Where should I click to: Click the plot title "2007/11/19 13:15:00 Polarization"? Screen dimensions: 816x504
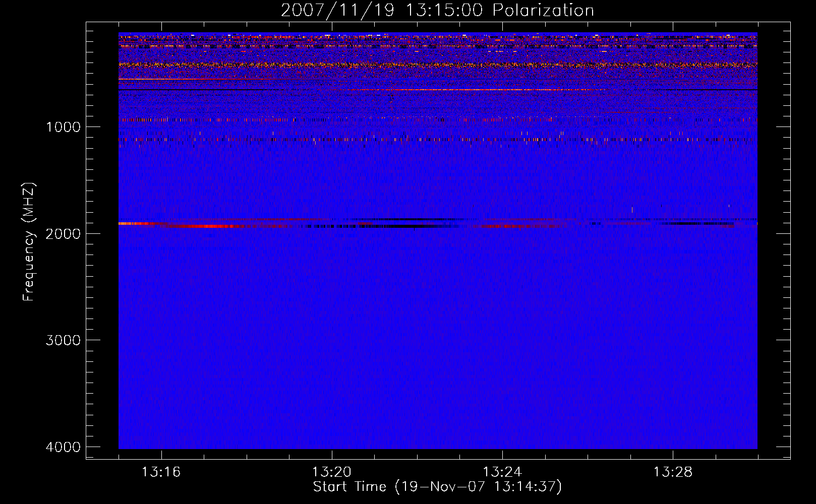click(437, 10)
